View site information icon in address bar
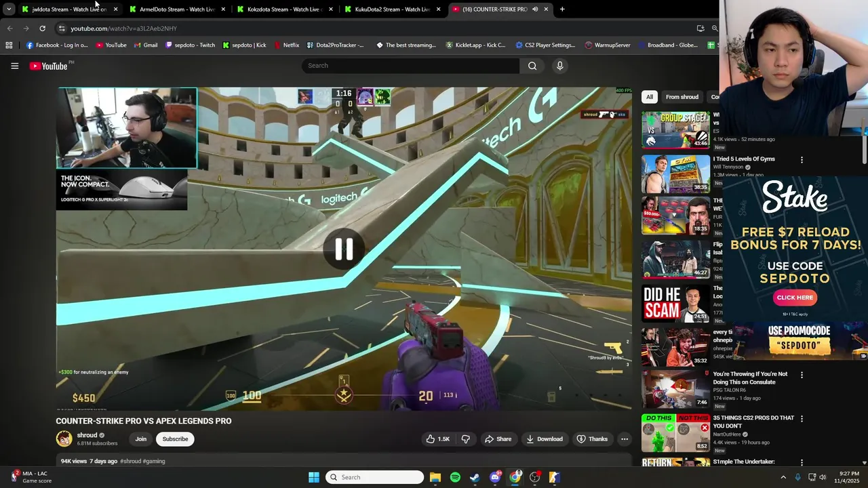 click(x=61, y=28)
